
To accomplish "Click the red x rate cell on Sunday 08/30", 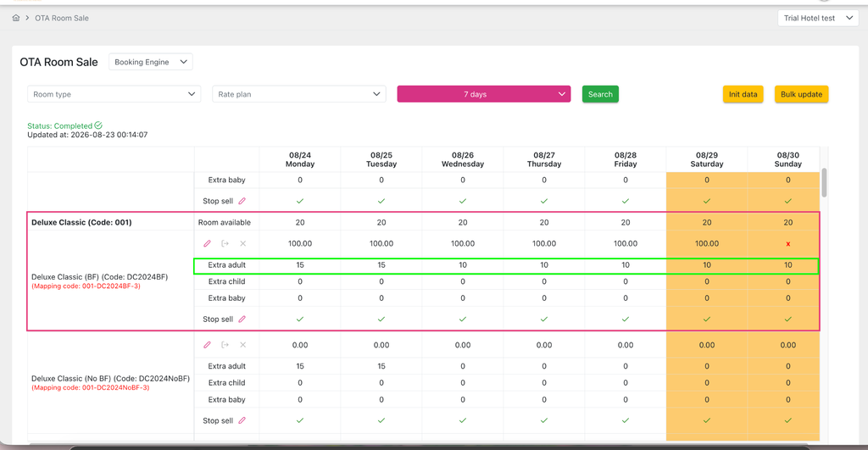I will [x=787, y=244].
